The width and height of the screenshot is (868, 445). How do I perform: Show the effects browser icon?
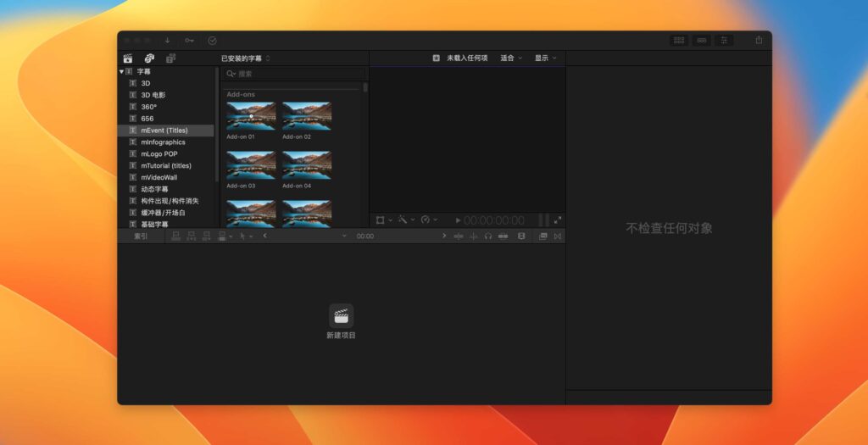pyautogui.click(x=543, y=236)
